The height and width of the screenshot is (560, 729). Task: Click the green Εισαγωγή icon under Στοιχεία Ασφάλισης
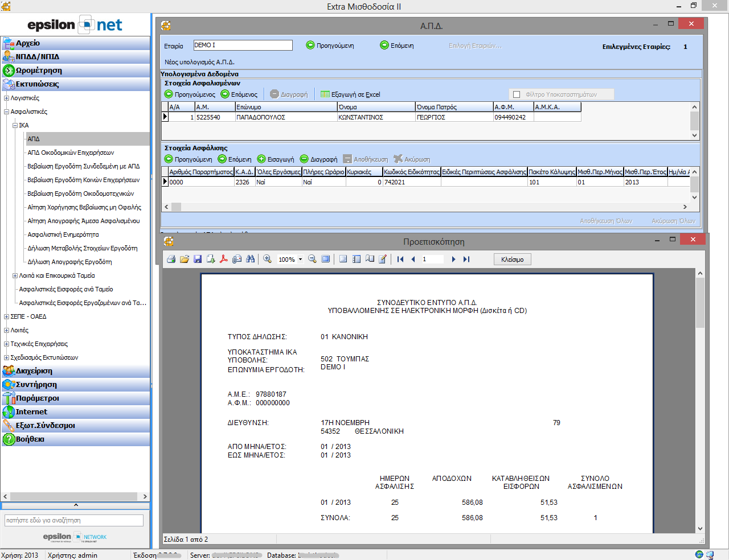click(x=261, y=159)
